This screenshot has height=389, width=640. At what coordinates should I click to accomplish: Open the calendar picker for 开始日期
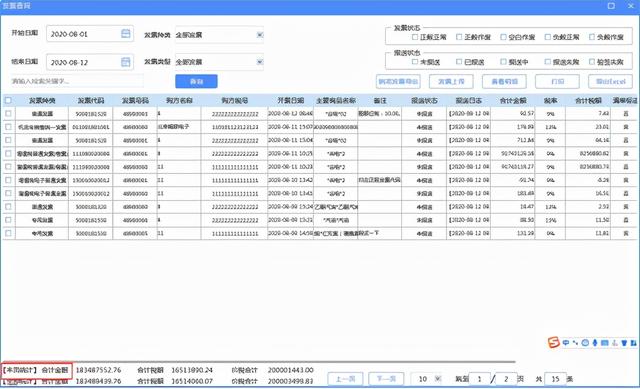click(126, 33)
